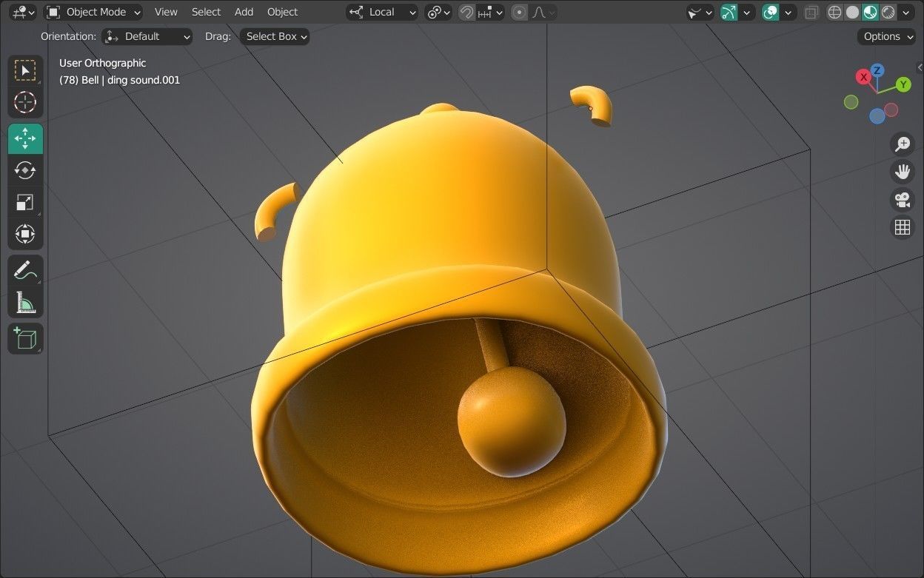The image size is (924, 578).
Task: Click the unlabeled red negative axis dot
Action: point(891,110)
